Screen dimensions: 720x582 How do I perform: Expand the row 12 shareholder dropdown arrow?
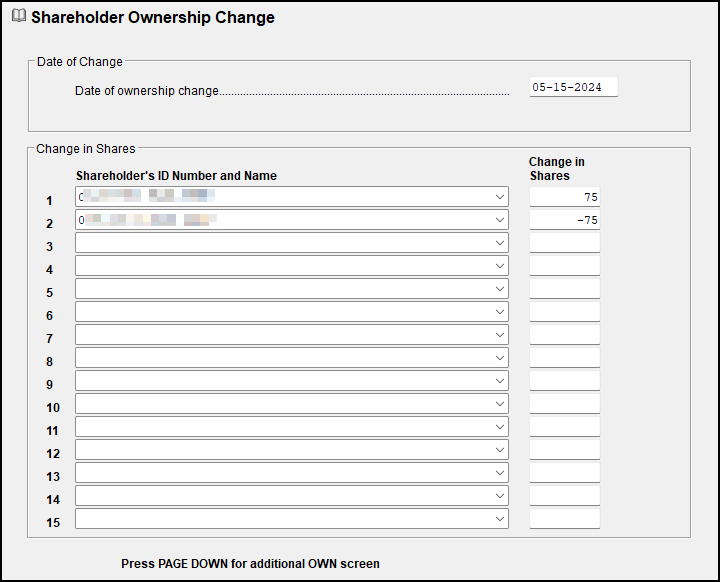(x=500, y=450)
